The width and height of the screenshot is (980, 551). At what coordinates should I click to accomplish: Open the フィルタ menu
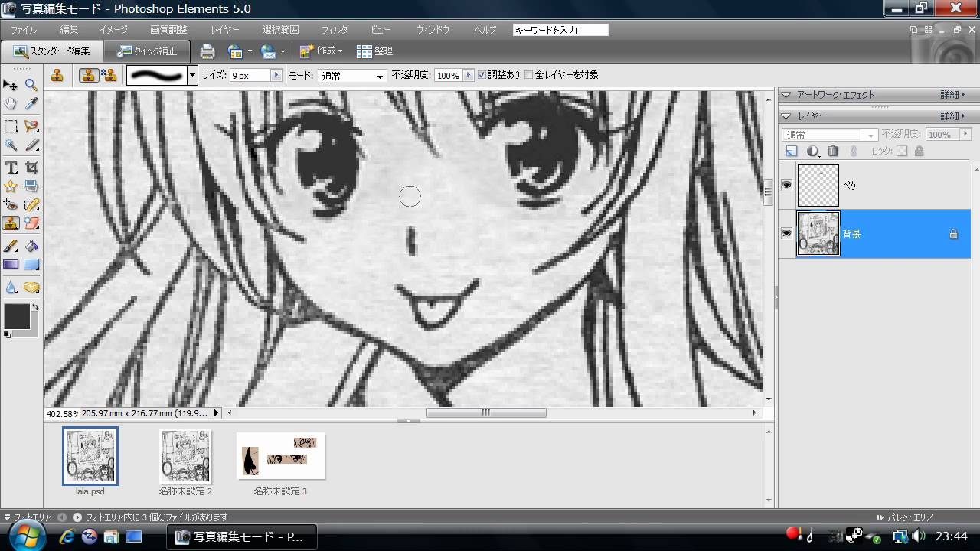(x=334, y=30)
